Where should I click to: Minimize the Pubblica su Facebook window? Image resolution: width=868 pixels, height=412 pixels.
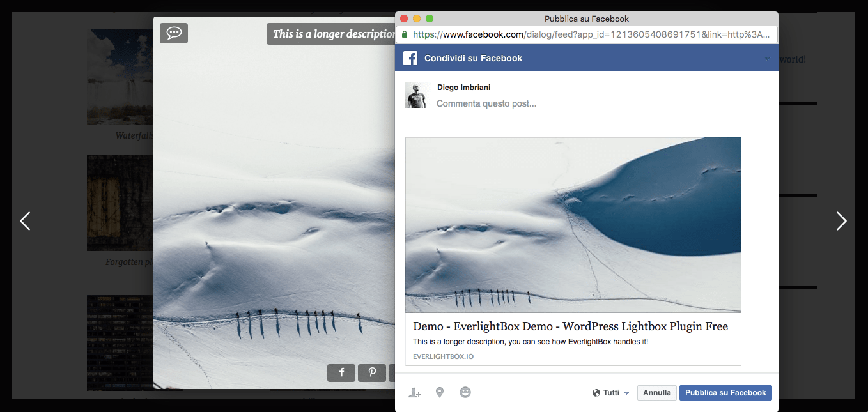click(417, 19)
